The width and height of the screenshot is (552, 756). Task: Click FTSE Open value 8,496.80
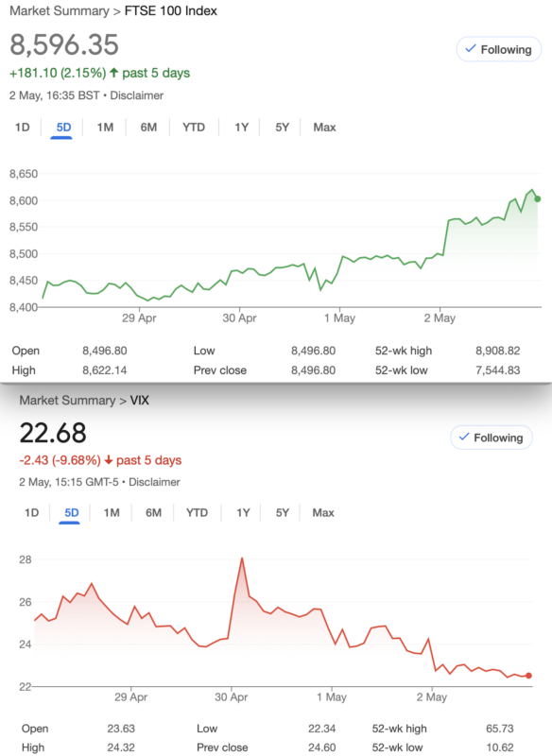tap(105, 351)
